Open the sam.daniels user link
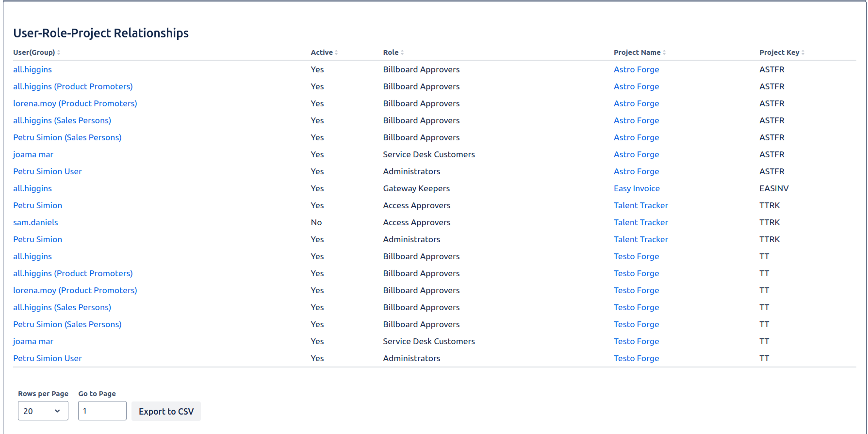Image resolution: width=868 pixels, height=434 pixels. pos(35,222)
